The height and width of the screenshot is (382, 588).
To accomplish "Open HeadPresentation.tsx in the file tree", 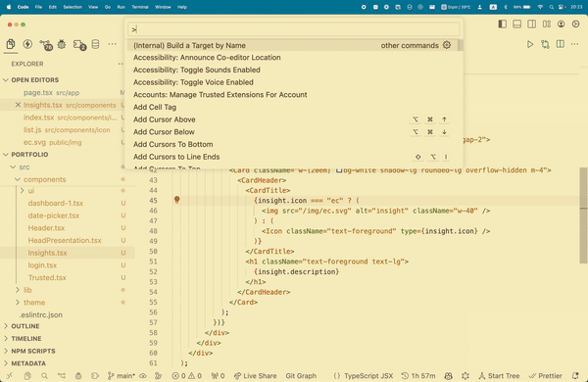I will click(x=65, y=240).
